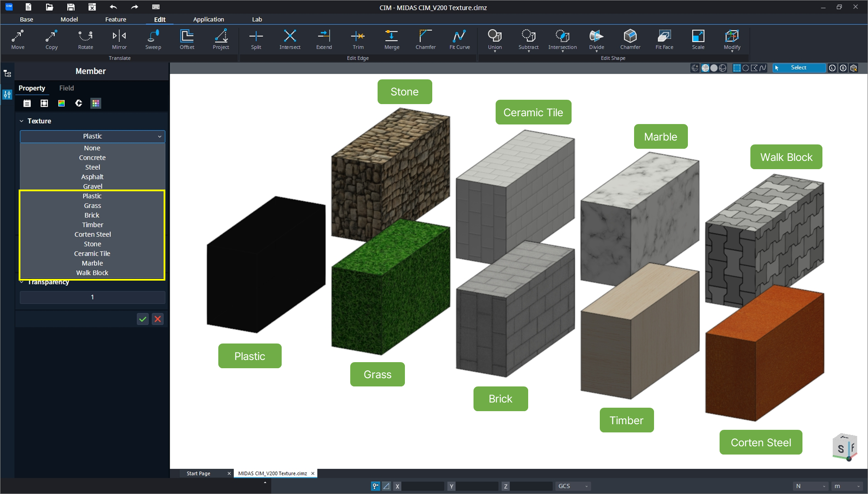Collapse the Texture section

[x=22, y=121]
